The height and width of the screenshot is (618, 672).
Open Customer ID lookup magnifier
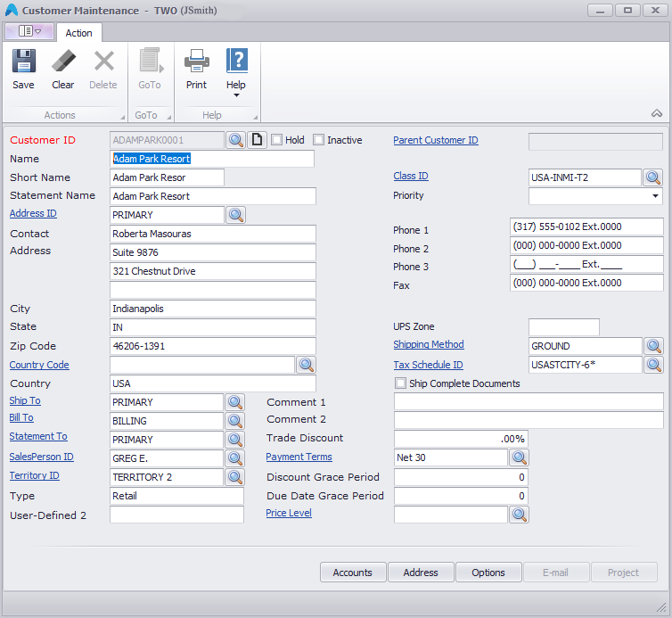click(x=235, y=140)
